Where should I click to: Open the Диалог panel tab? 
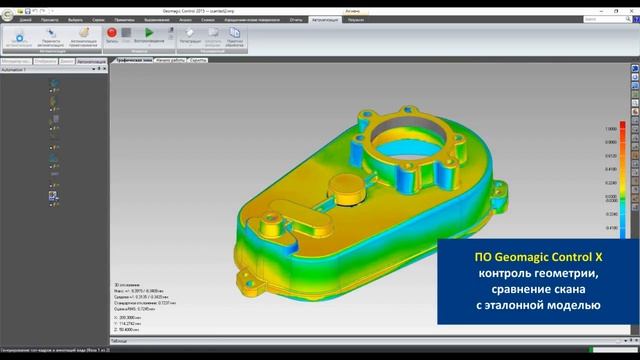tap(67, 61)
